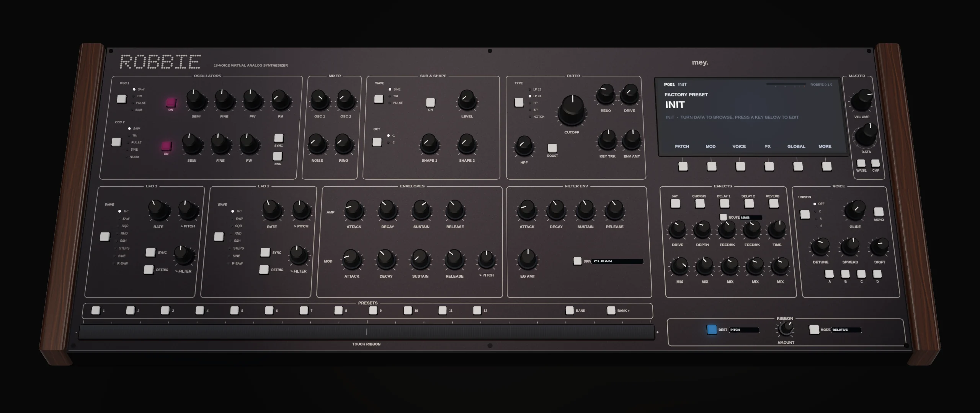Click voice button A
The image size is (980, 413).
coord(829,274)
